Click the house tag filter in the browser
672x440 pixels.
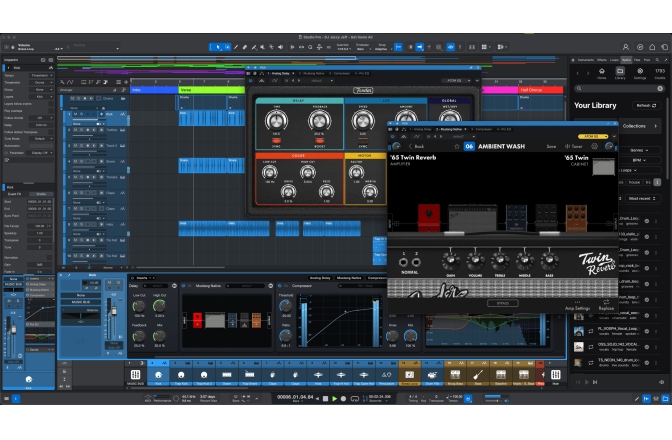pyautogui.click(x=634, y=183)
